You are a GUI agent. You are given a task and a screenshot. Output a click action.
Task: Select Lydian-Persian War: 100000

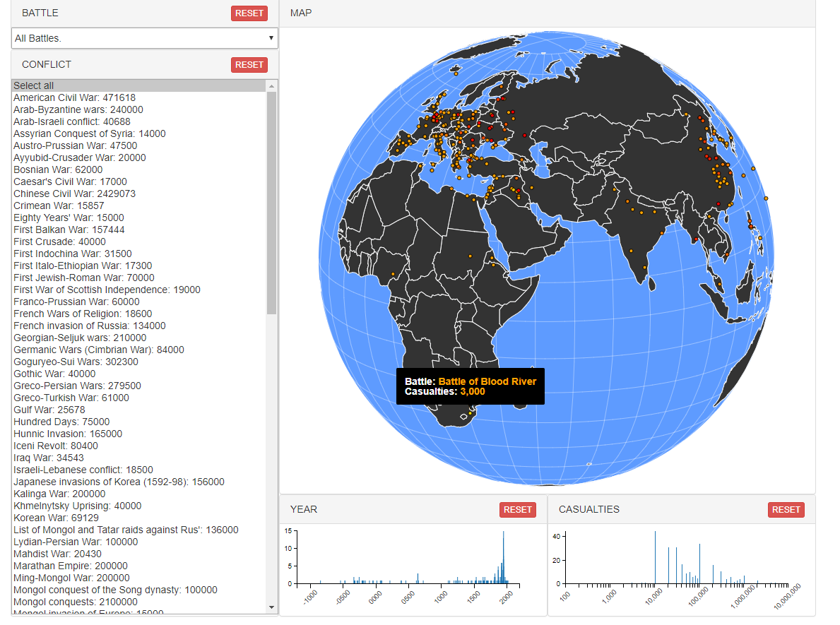[138, 542]
